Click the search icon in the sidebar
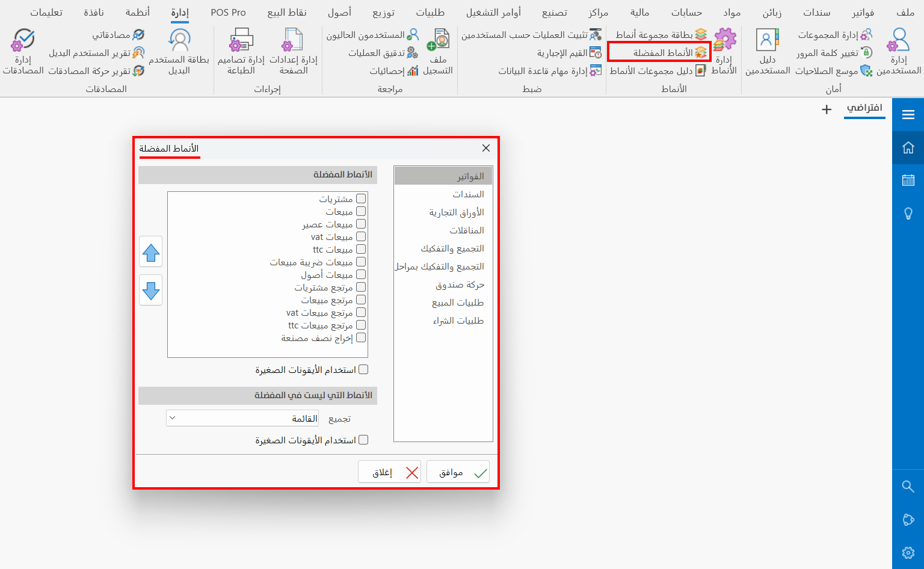Screen dimensions: 924x569 pos(908,487)
